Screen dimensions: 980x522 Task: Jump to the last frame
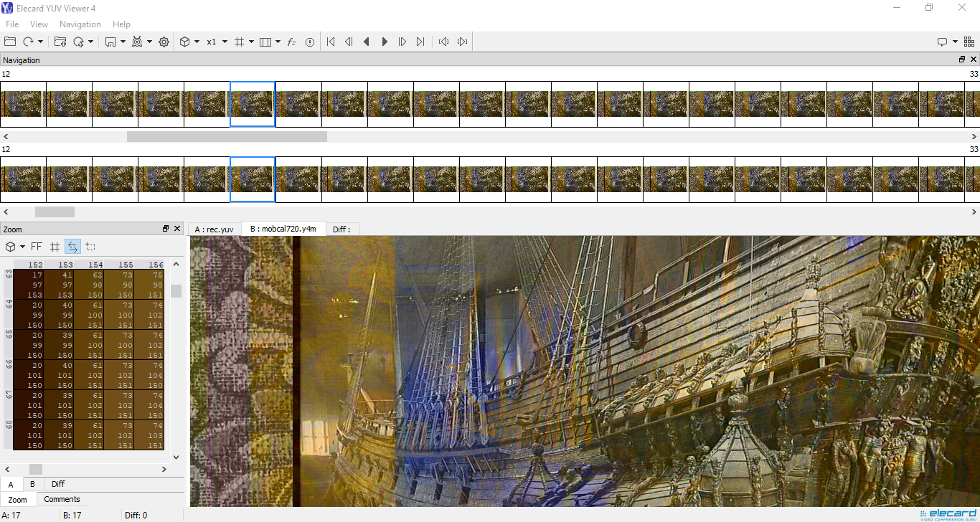(x=420, y=42)
